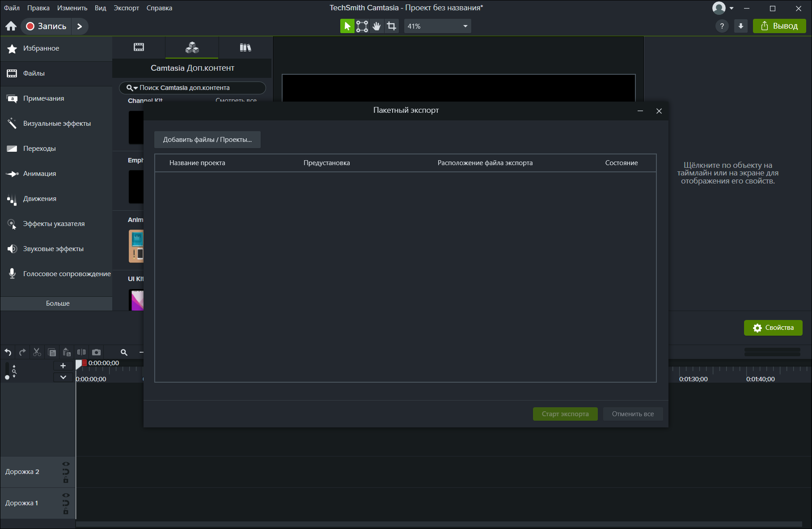The height and width of the screenshot is (529, 812).
Task: Click the Отменить все button
Action: point(633,414)
